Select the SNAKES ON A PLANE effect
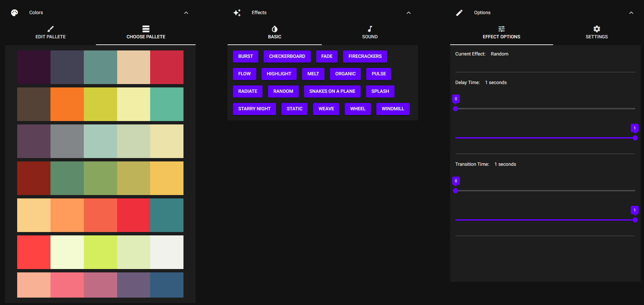The width and height of the screenshot is (644, 305). click(x=332, y=91)
